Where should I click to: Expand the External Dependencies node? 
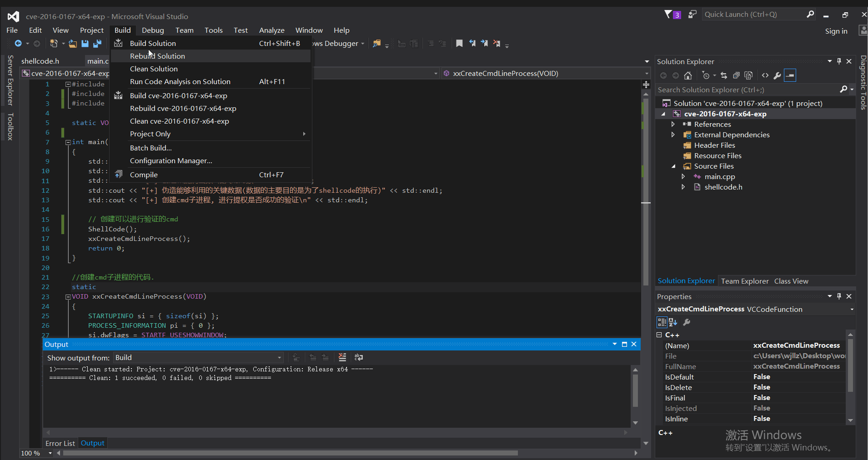pos(673,135)
